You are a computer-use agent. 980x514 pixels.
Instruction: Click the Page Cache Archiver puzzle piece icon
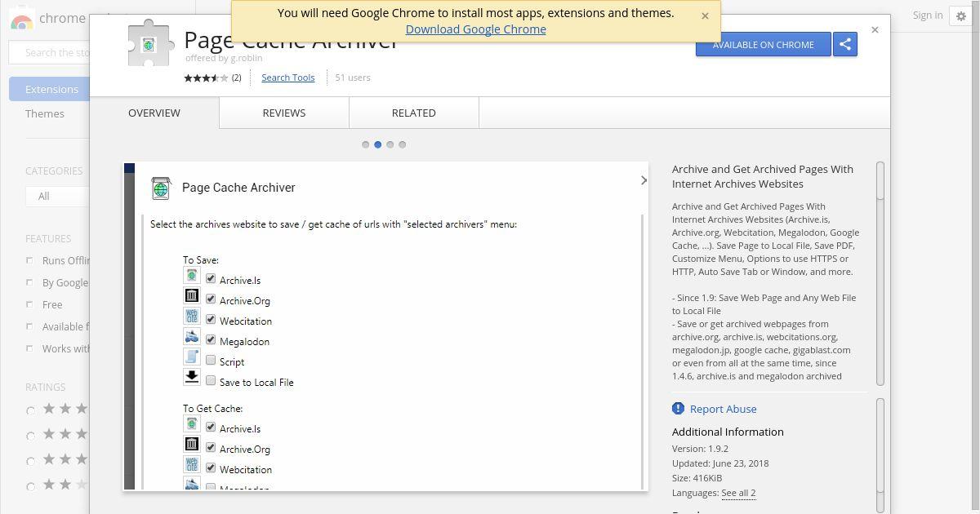pyautogui.click(x=149, y=43)
